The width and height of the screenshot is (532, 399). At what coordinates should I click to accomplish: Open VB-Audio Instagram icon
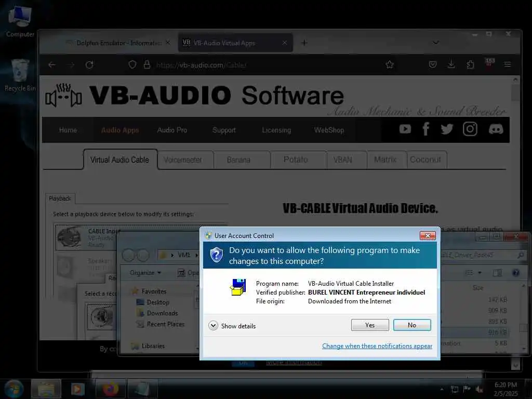[470, 129]
